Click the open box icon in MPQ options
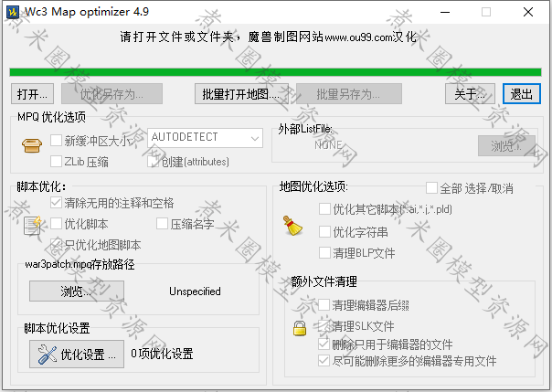Image resolution: width=552 pixels, height=392 pixels. pos(32,145)
